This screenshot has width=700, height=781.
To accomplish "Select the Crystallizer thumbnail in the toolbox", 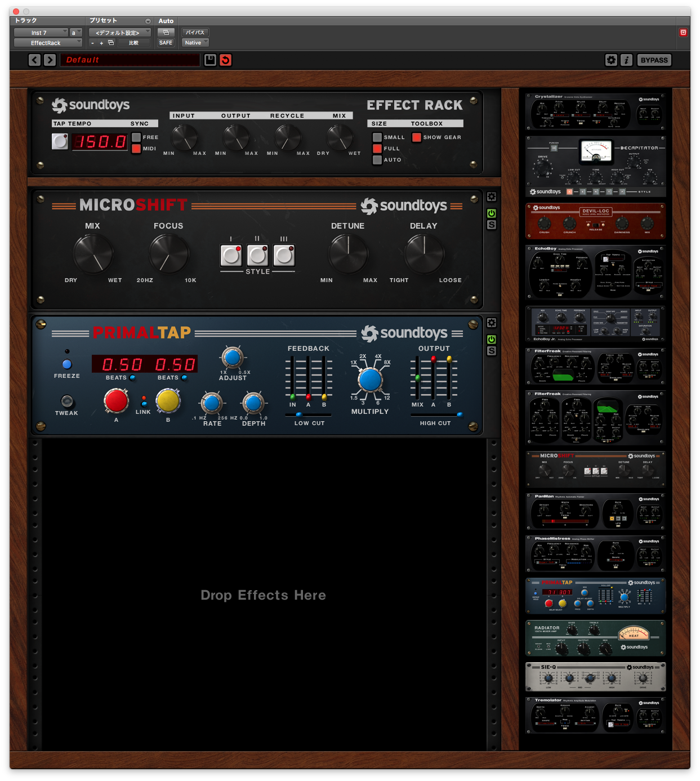I will pos(596,111).
